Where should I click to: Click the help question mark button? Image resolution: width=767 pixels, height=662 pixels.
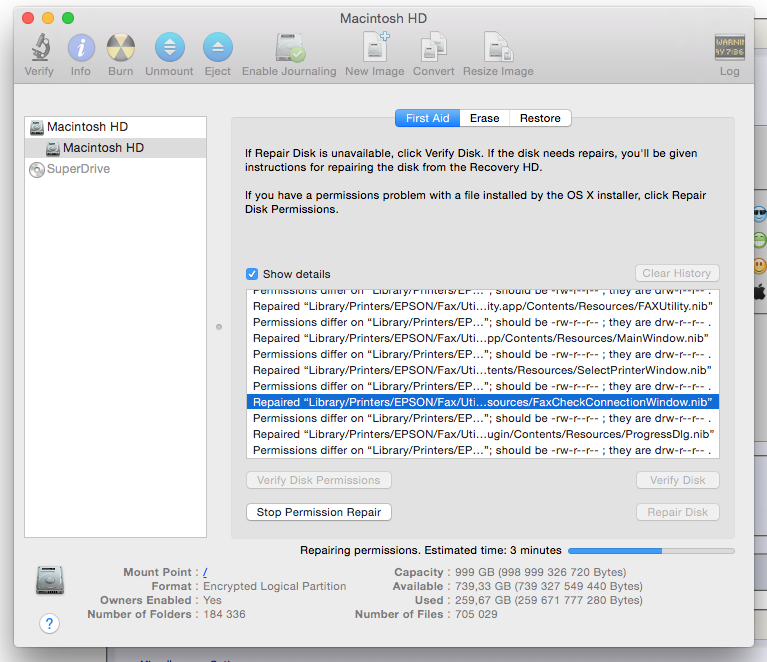49,623
